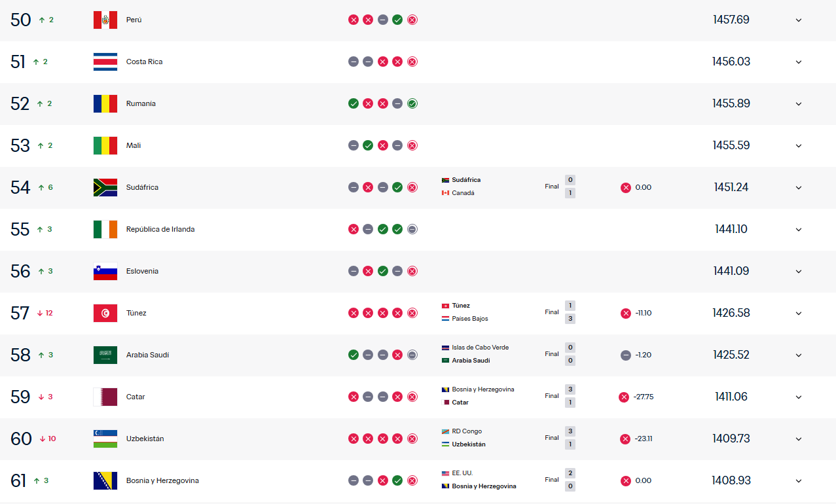Expand the Uzbekistán row chevron
This screenshot has width=836, height=504.
tap(799, 439)
